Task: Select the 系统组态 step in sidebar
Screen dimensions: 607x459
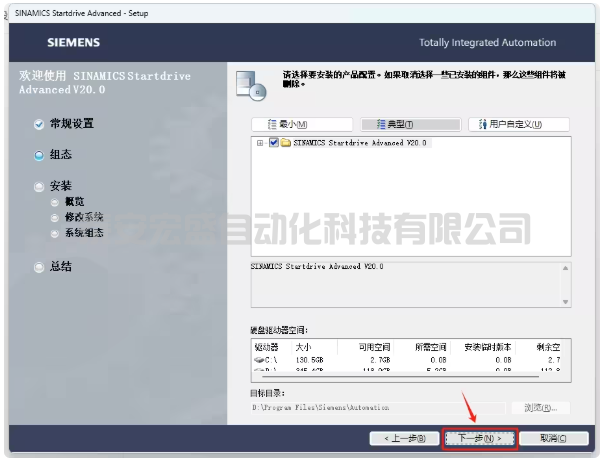Action: pyautogui.click(x=84, y=233)
